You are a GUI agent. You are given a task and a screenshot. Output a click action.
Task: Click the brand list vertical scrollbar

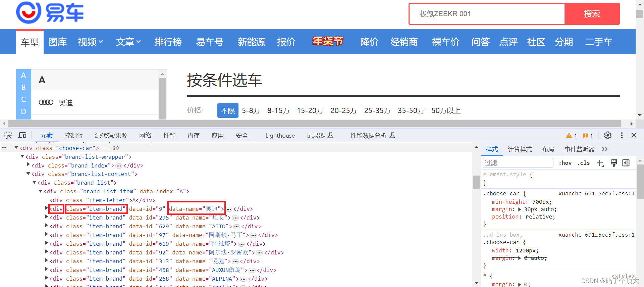click(163, 98)
